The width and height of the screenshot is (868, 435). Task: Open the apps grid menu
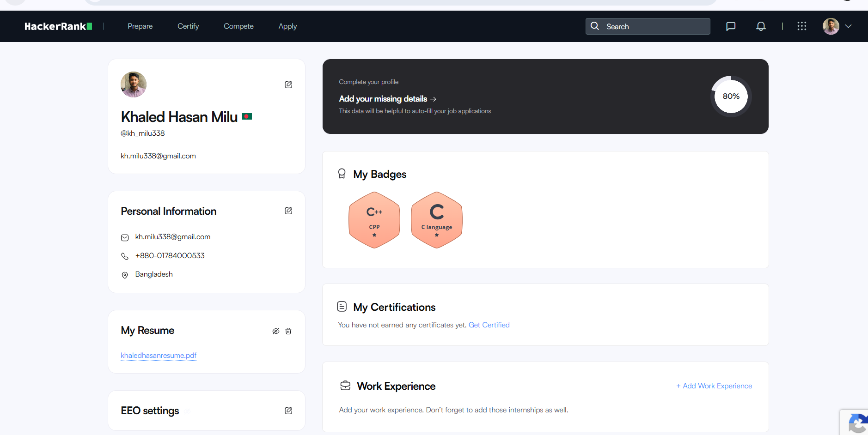802,26
